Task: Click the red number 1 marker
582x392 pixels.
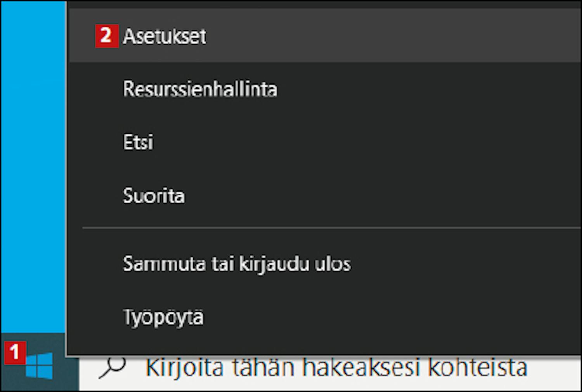Action: pyautogui.click(x=15, y=352)
